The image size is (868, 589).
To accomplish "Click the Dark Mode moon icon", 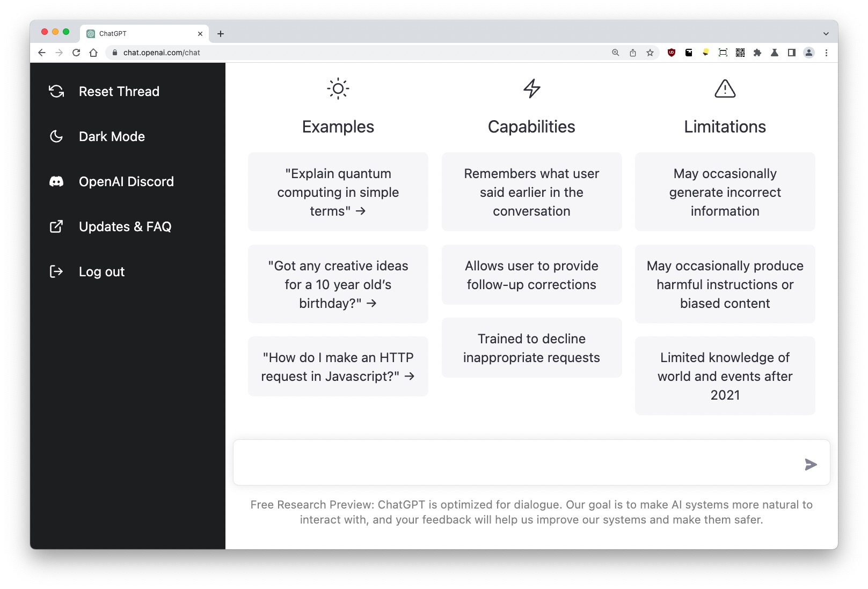I will [x=56, y=136].
